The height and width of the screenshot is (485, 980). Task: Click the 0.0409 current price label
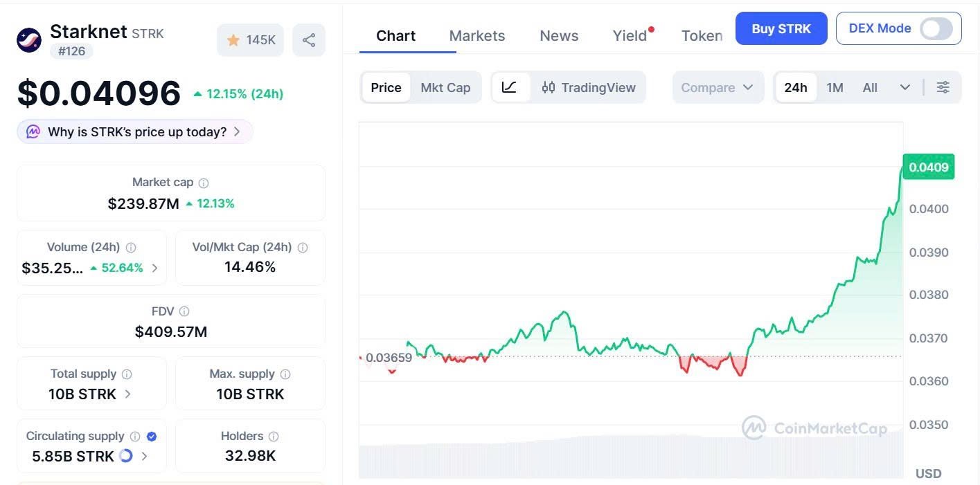tap(928, 167)
